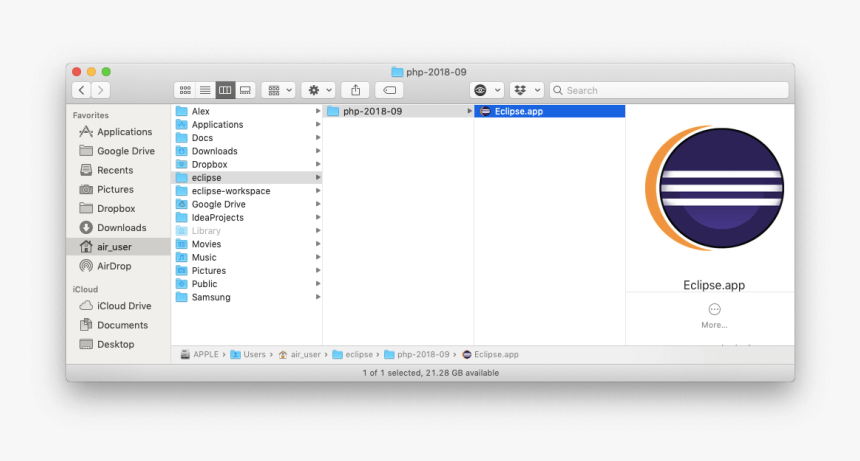The width and height of the screenshot is (860, 461).
Task: Click the Edit Tags toolbar button
Action: coord(389,90)
